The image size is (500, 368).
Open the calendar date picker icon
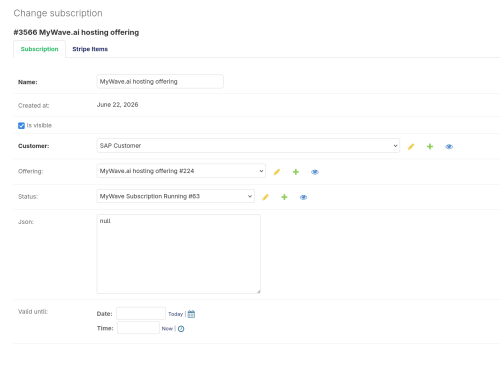pos(191,314)
